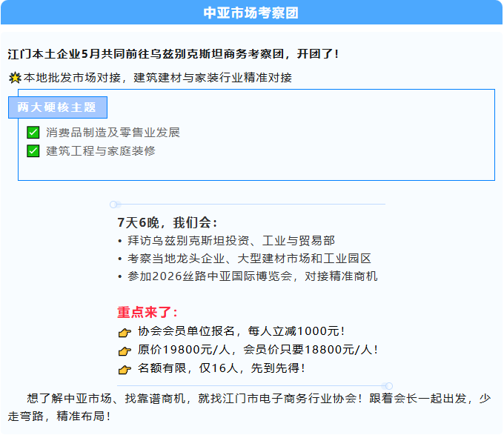Select the bullet line 参加2026丝路中亚国际博览会

click(248, 276)
